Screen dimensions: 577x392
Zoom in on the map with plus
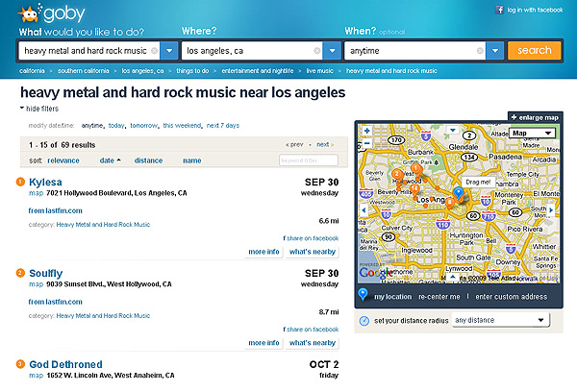(367, 131)
